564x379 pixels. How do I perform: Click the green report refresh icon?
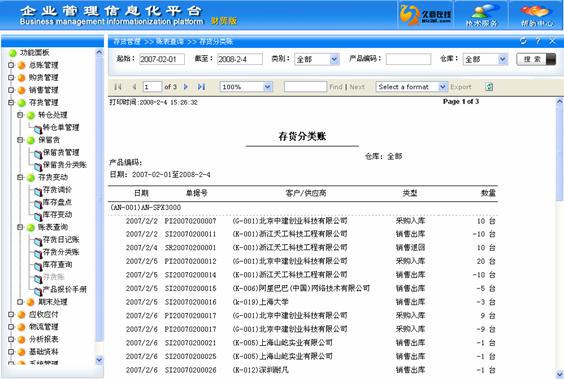point(489,87)
